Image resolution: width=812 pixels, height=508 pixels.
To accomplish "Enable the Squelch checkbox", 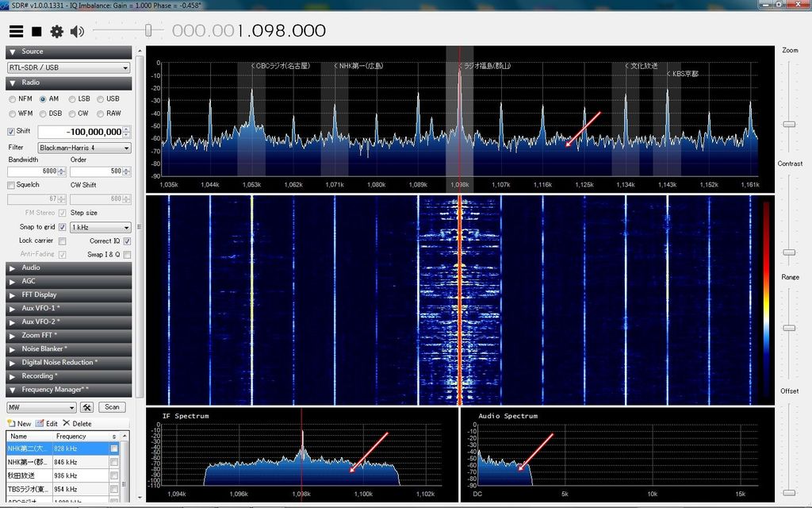I will [x=12, y=185].
